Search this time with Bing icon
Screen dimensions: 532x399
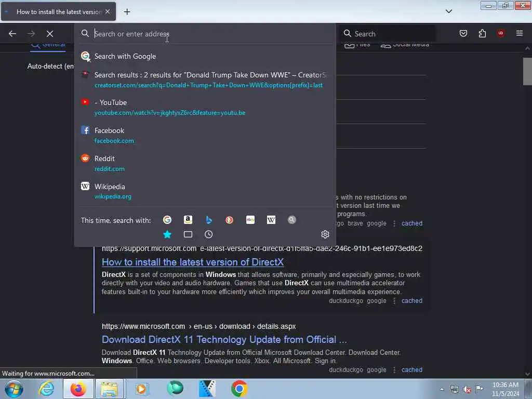point(209,220)
